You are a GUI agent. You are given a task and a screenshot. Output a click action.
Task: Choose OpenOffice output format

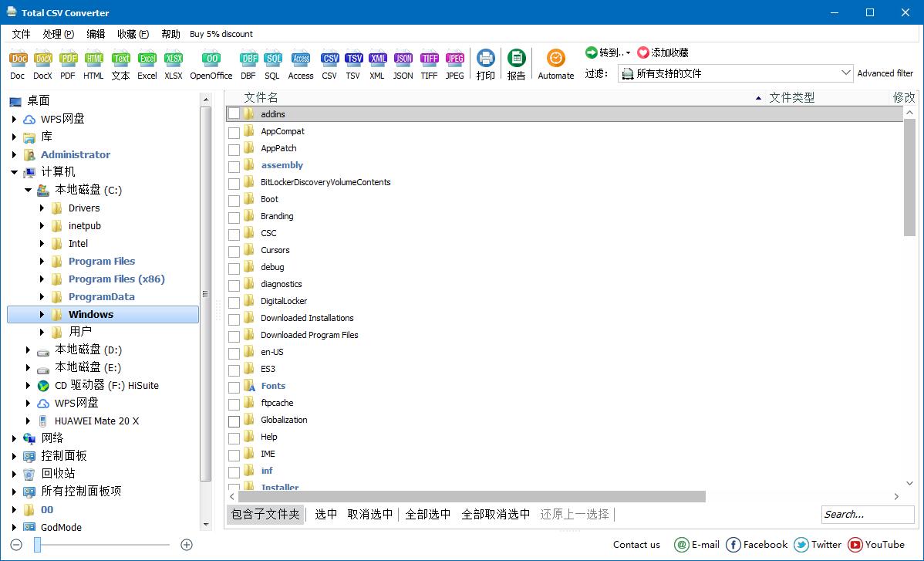point(211,64)
